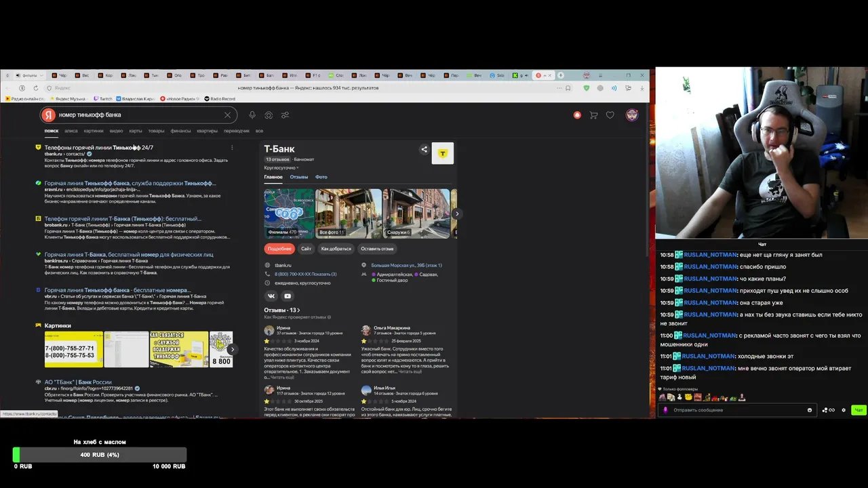The image size is (868, 488).
Task: Open yellow phone numbers image thumbnail
Action: coord(74,349)
